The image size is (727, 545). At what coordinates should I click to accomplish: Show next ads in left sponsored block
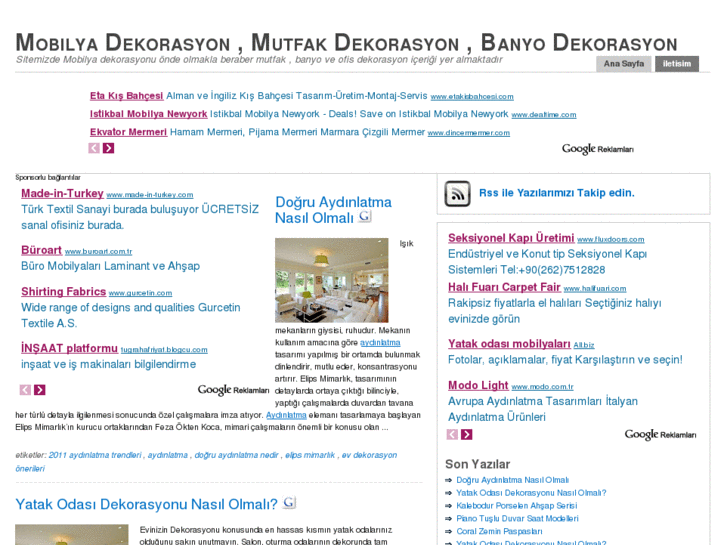point(40,390)
